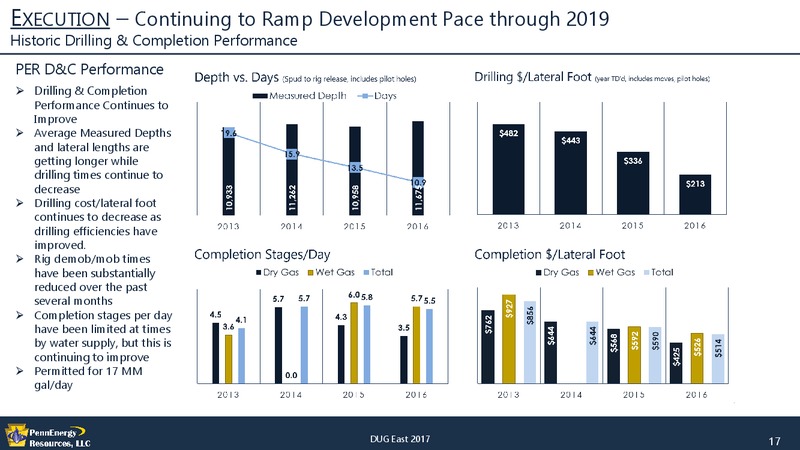
Task: Click the 'Depth vs. Days' chart title
Action: coord(236,78)
